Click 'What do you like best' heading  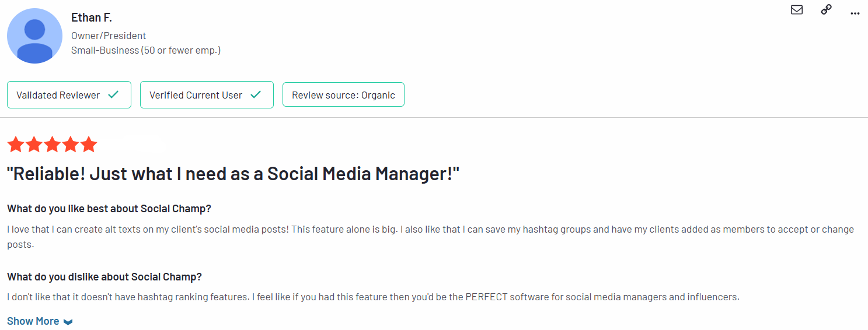(109, 209)
